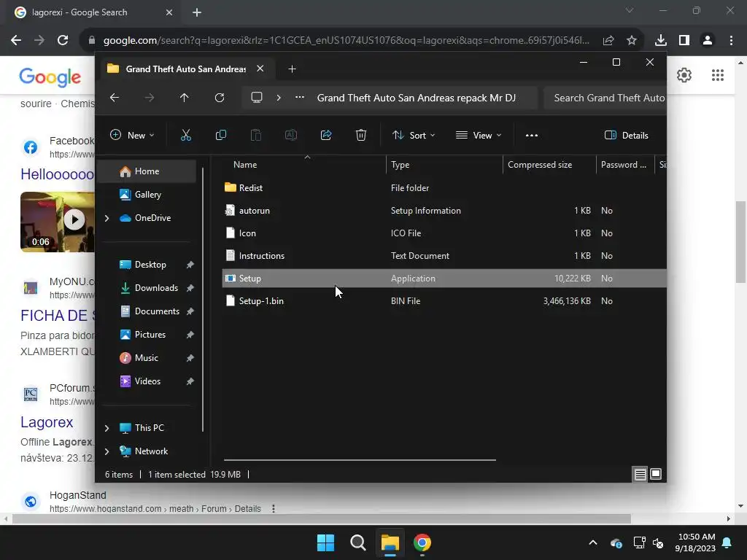
Task: Open Videos quick access folder
Action: tap(147, 381)
